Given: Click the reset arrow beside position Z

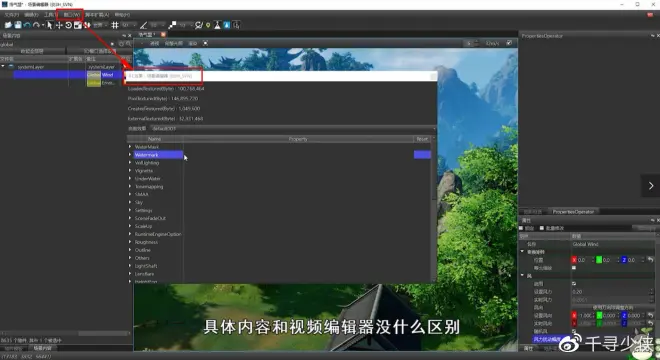Looking at the screenshot, I should (650, 260).
